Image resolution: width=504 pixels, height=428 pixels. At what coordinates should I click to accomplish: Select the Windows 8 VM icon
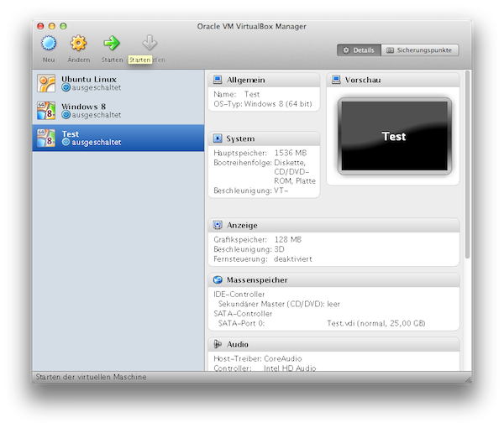(x=46, y=111)
